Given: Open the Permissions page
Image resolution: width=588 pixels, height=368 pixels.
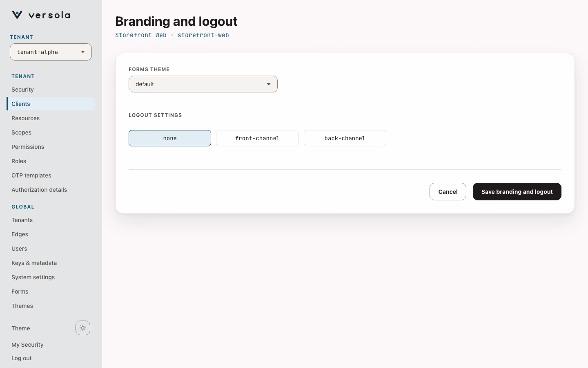Looking at the screenshot, I should coord(51,147).
